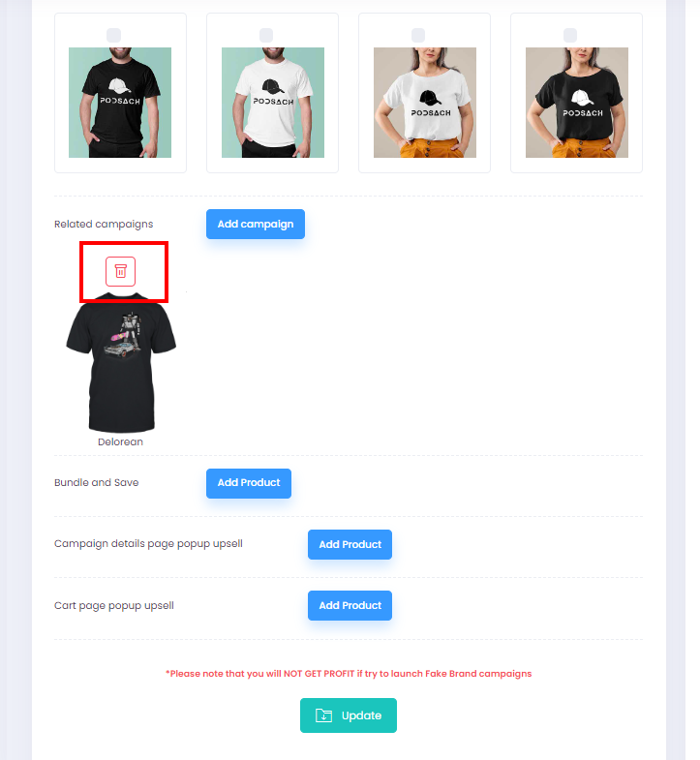Add product for cart page popup upsell
The width and height of the screenshot is (700, 760).
point(350,605)
